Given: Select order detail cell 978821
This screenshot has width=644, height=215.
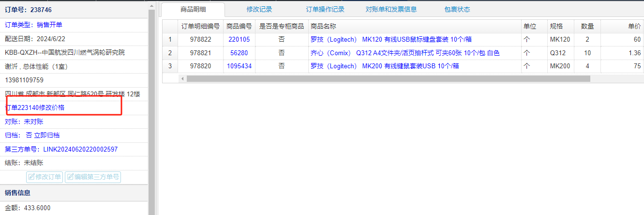Looking at the screenshot, I should [x=200, y=52].
